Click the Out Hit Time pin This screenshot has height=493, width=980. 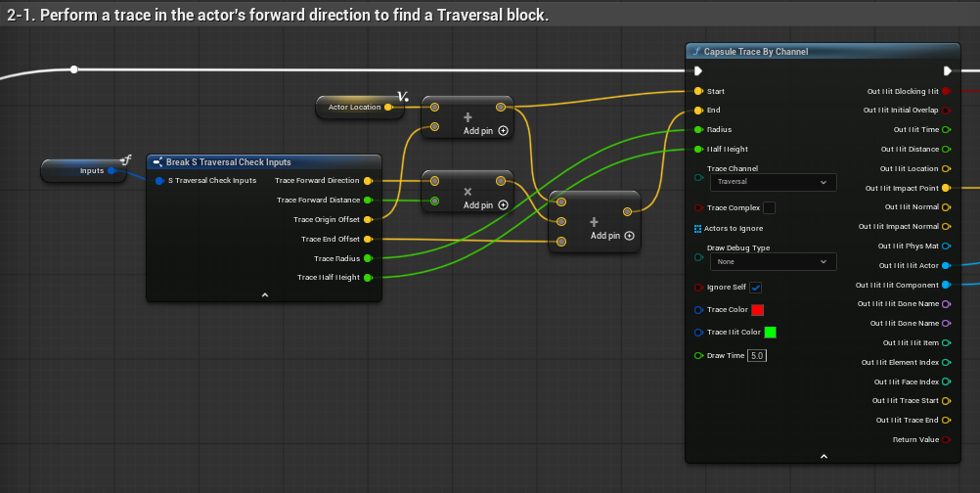946,130
